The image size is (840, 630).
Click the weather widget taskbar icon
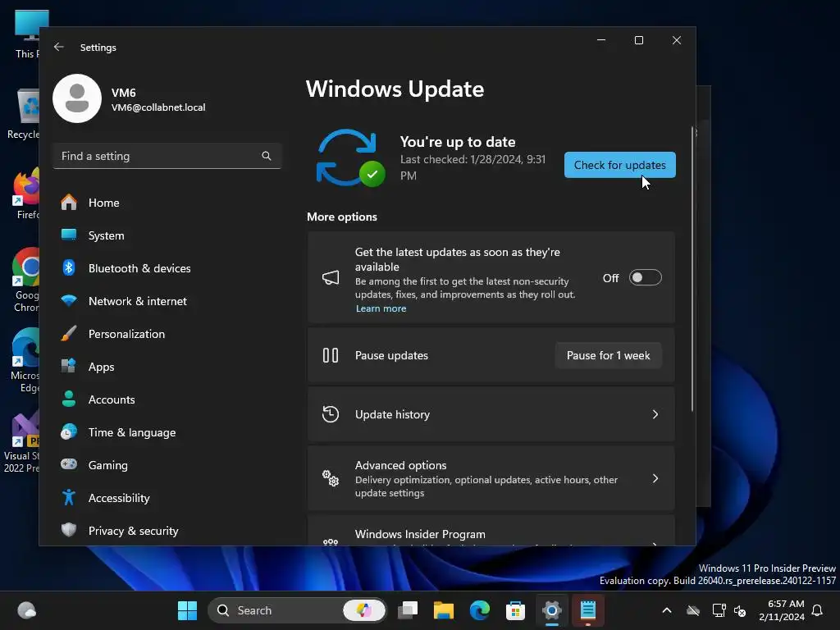click(x=27, y=610)
